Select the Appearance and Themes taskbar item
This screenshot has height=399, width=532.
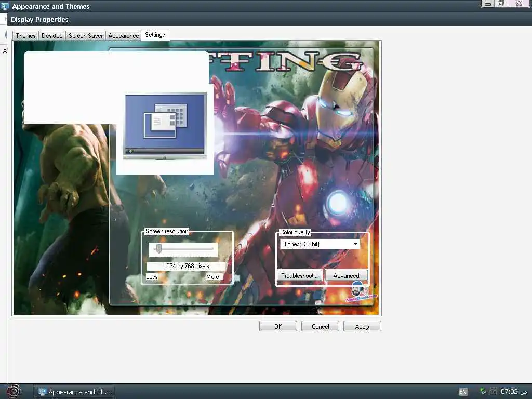click(x=74, y=392)
